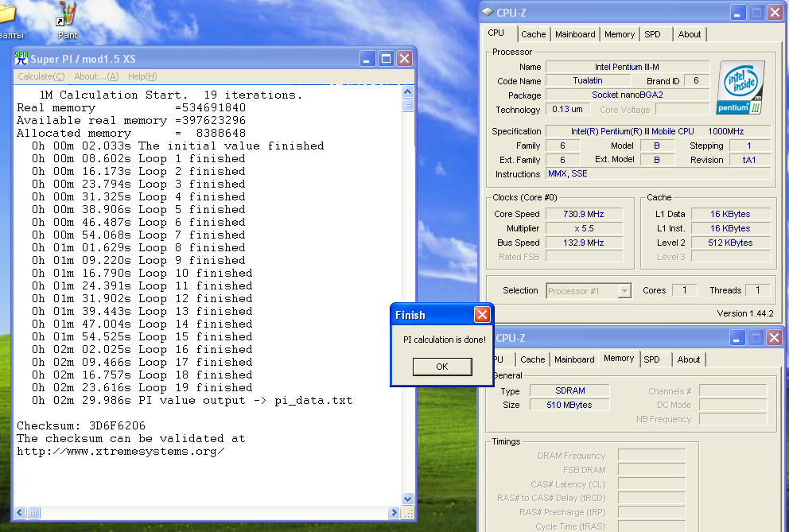
Task: Click the Specification field showing 1000MHz
Action: 659,131
